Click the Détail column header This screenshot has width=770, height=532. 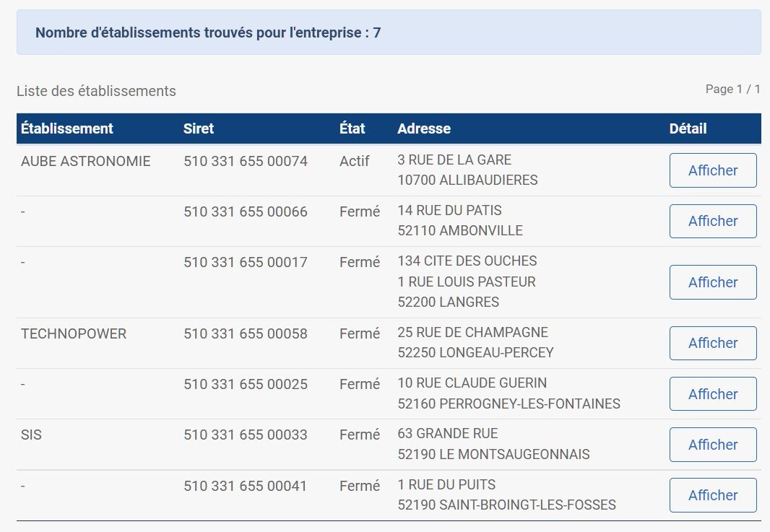[688, 128]
